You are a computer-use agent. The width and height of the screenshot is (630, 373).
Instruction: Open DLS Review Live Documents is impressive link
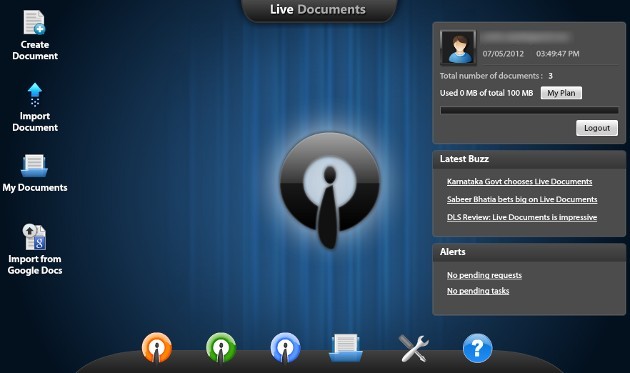(522, 217)
